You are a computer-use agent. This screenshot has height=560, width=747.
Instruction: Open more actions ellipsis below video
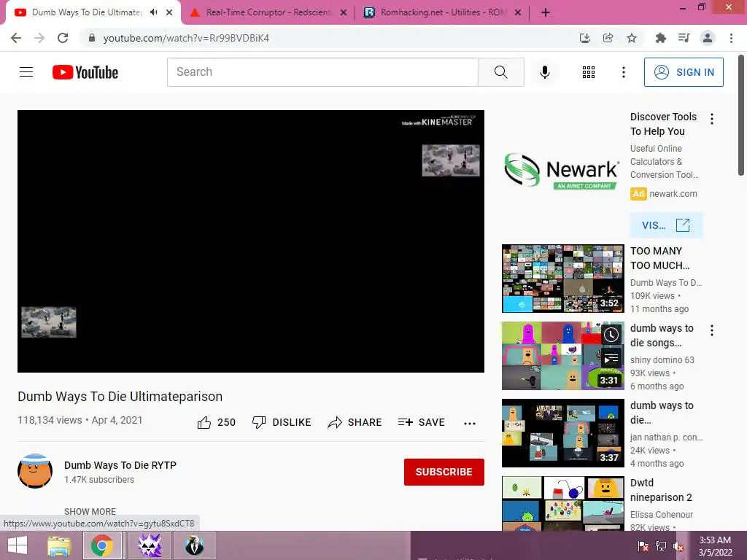[x=470, y=423]
